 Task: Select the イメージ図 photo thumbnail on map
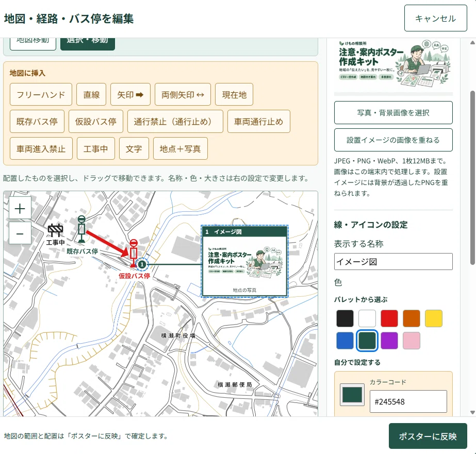pyautogui.click(x=244, y=261)
